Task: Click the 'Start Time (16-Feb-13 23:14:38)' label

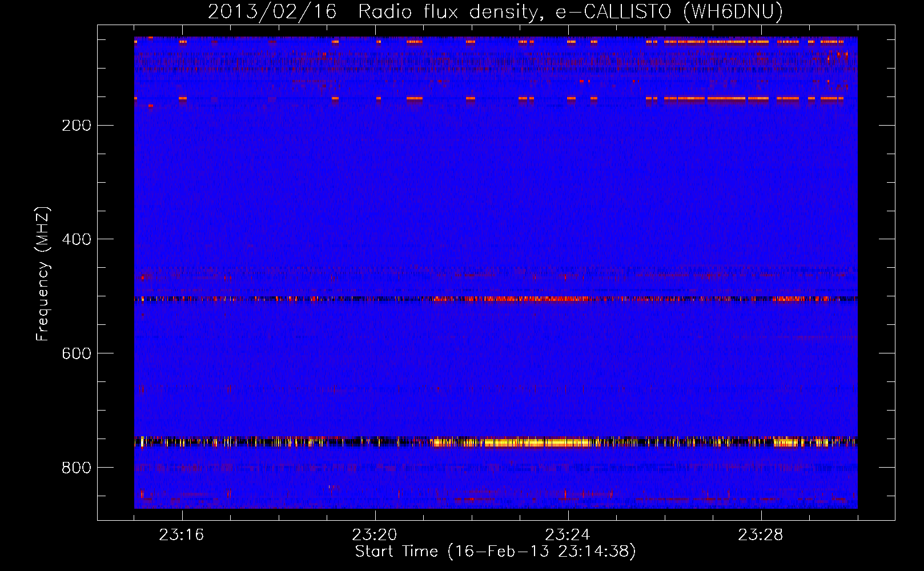Action: pos(495,552)
